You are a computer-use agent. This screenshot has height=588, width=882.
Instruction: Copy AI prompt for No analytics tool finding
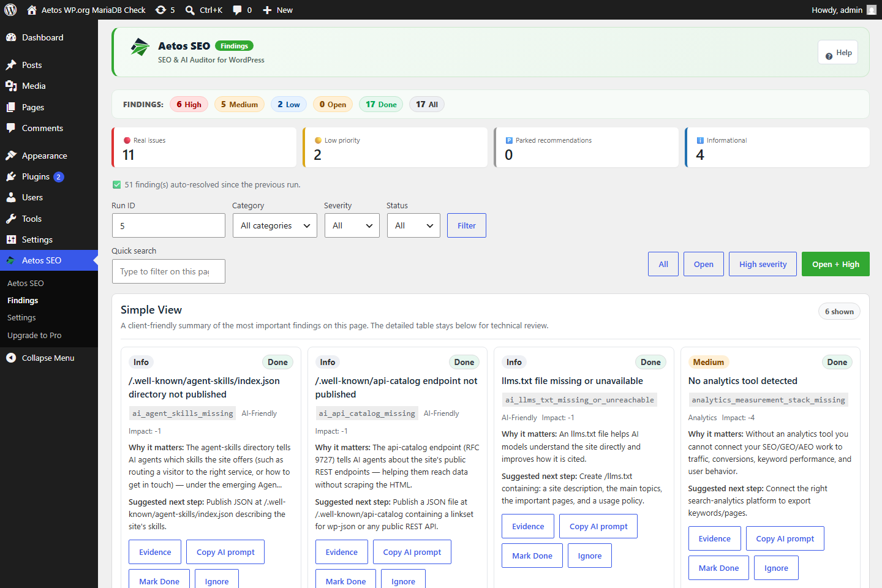(785, 538)
